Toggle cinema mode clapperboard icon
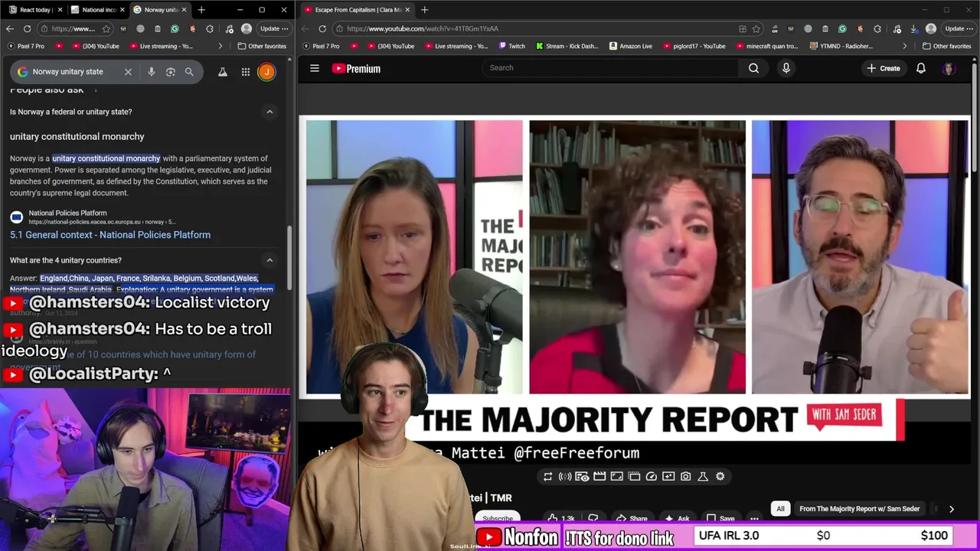This screenshot has height=551, width=980. click(x=599, y=476)
